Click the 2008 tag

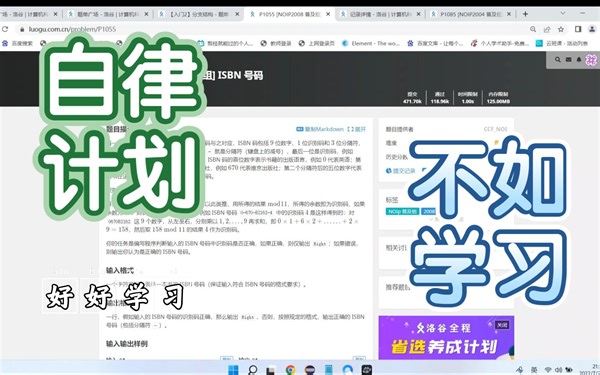(429, 212)
